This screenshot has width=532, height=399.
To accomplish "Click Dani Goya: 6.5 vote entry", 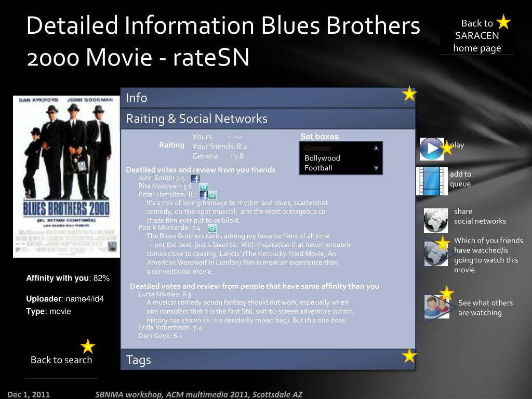I will [161, 336].
